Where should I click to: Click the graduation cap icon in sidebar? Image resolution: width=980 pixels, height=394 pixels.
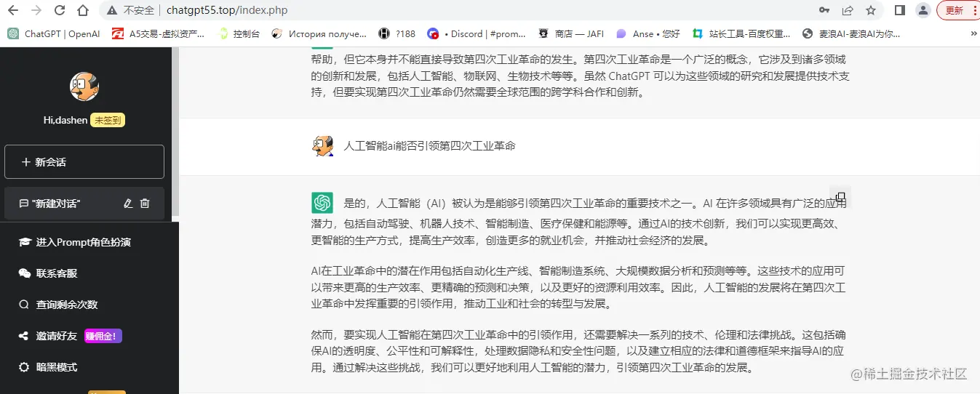(24, 242)
